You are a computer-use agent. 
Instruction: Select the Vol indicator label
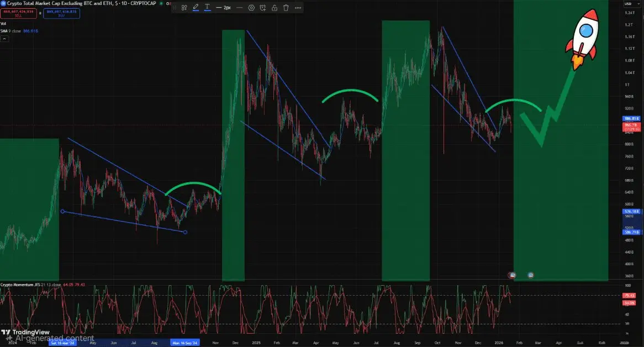3,24
